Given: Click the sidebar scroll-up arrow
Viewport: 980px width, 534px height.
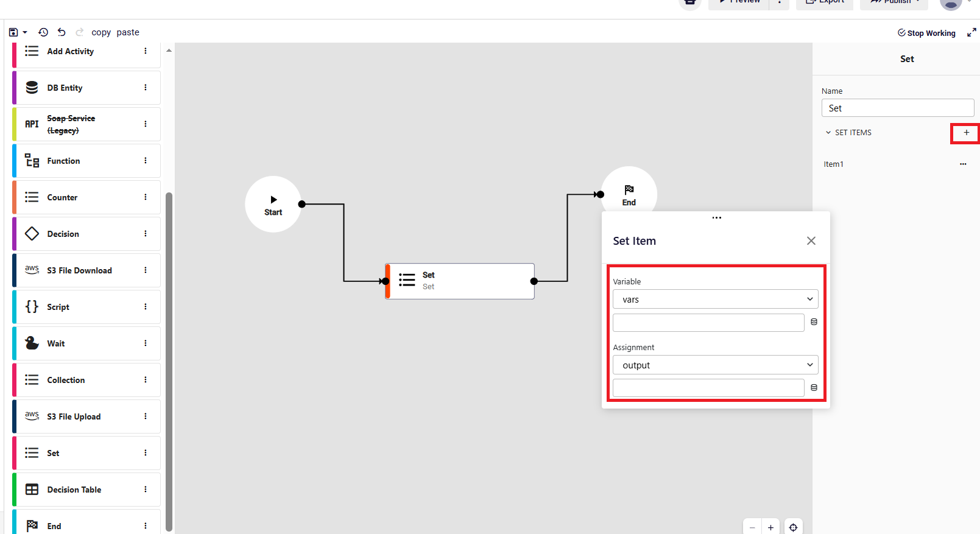Looking at the screenshot, I should (x=169, y=51).
